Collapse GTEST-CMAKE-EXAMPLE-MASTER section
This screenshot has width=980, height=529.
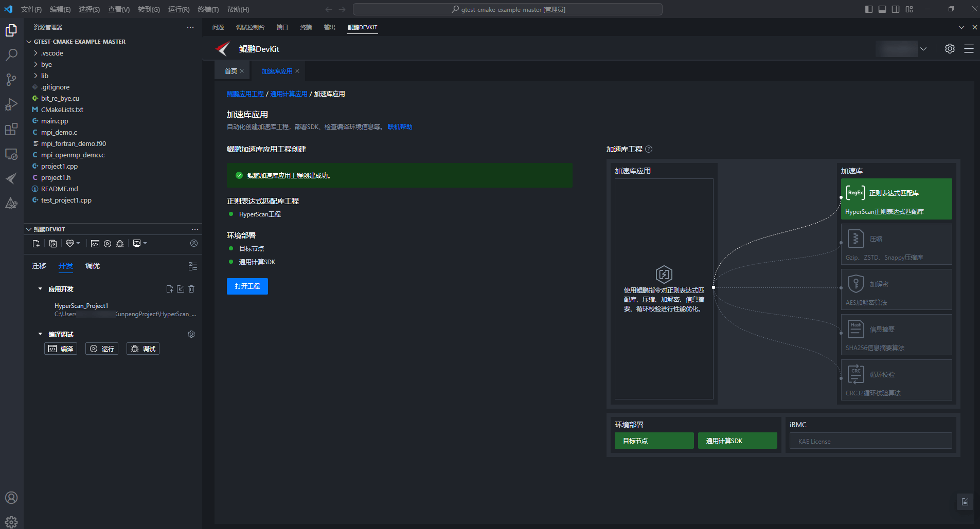pos(29,42)
